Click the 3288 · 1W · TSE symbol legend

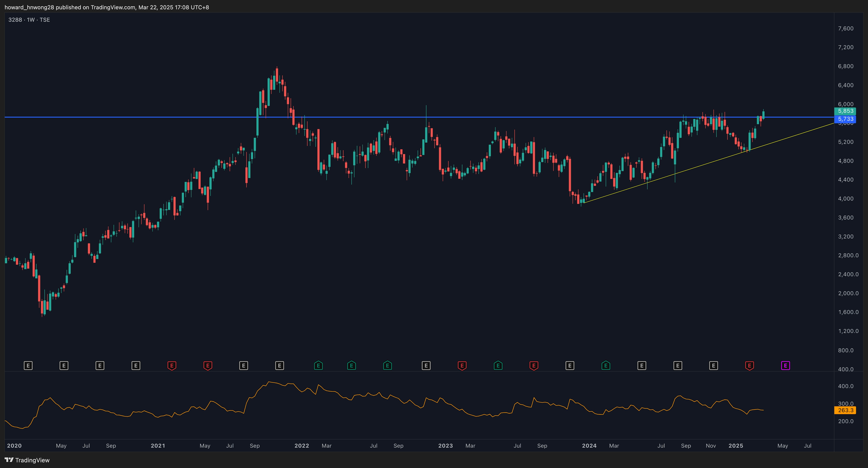pos(29,20)
